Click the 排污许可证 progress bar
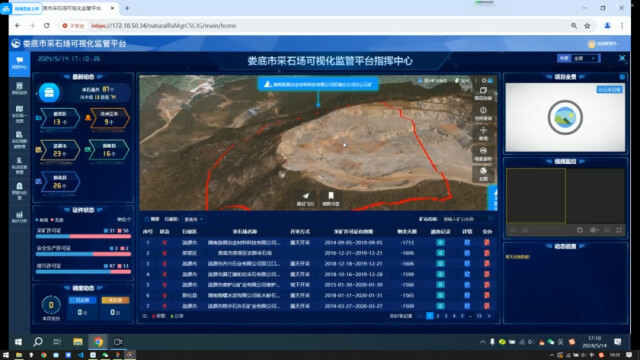640x360 pixels. point(83,271)
